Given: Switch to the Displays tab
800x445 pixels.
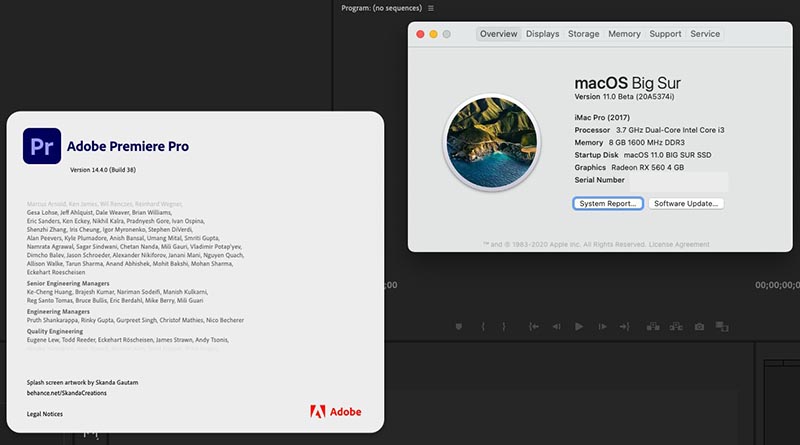Looking at the screenshot, I should coord(542,34).
